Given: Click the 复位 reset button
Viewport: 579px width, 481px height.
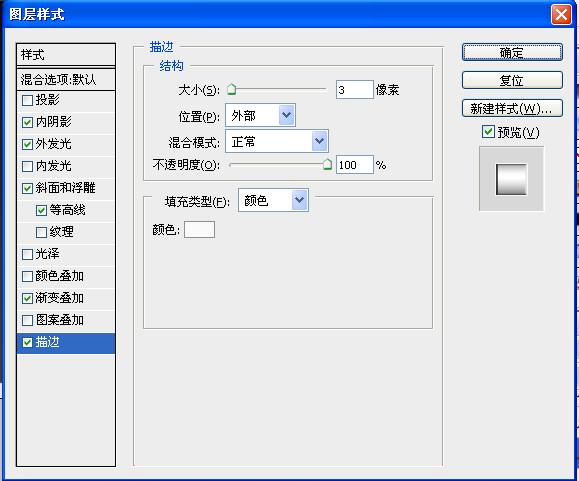Looking at the screenshot, I should click(x=512, y=80).
